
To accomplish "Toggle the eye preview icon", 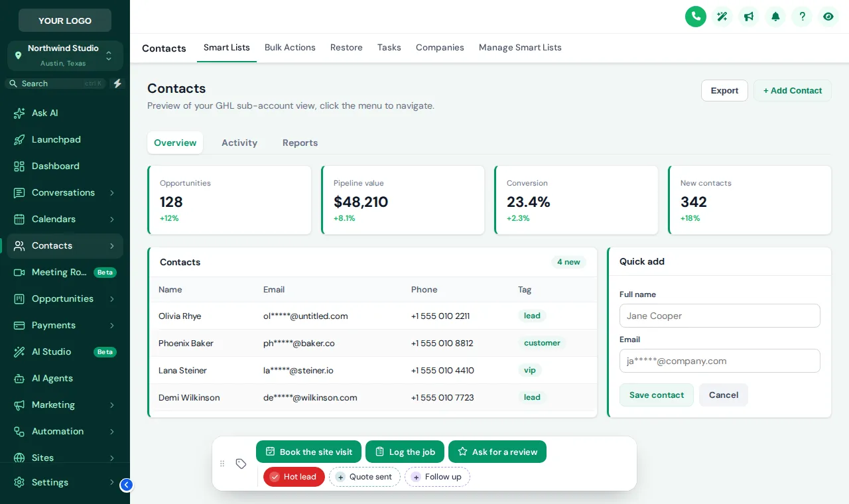I will 828,17.
